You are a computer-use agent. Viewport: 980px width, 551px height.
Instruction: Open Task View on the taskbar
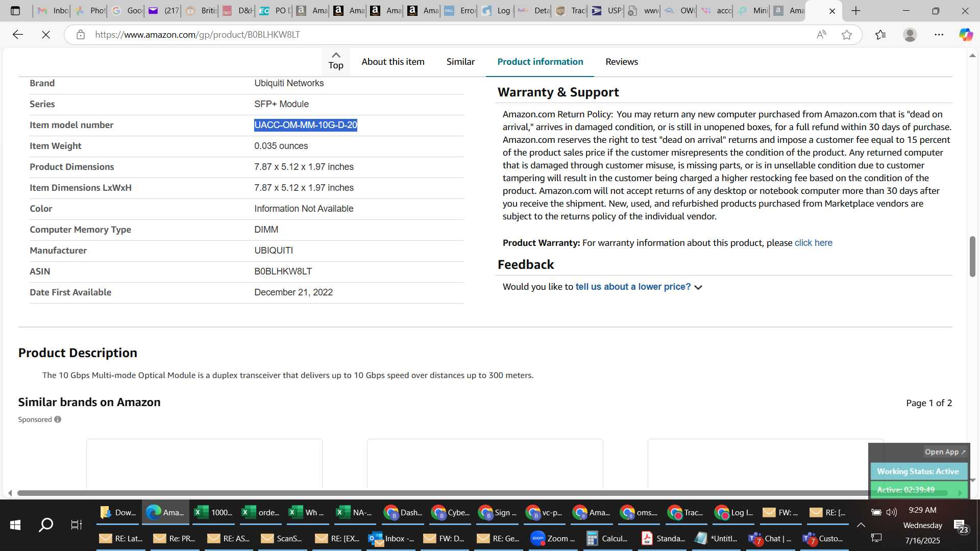coord(76,524)
